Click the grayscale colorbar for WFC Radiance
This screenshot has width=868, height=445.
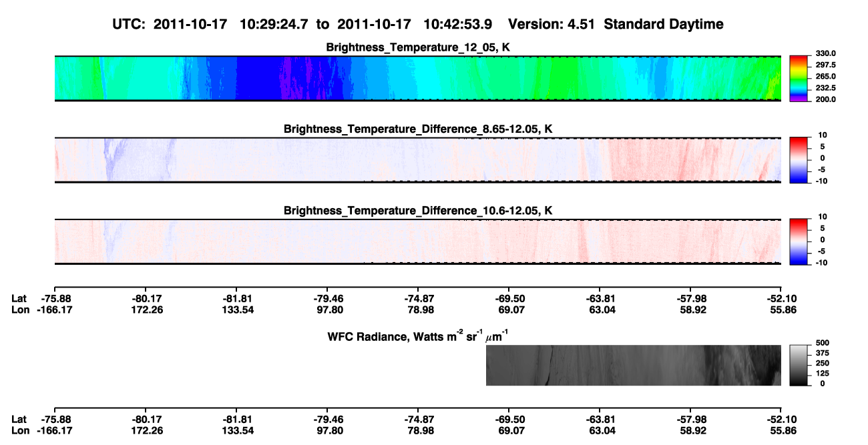click(799, 366)
